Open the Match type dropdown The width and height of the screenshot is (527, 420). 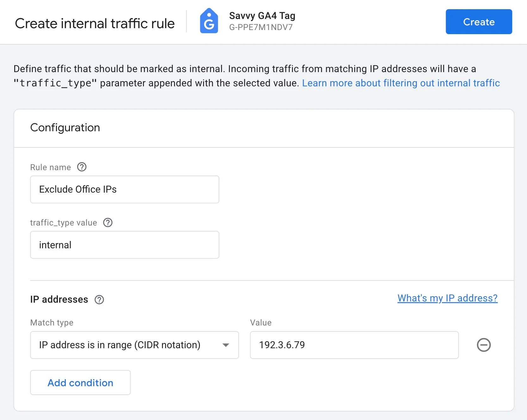pos(134,345)
